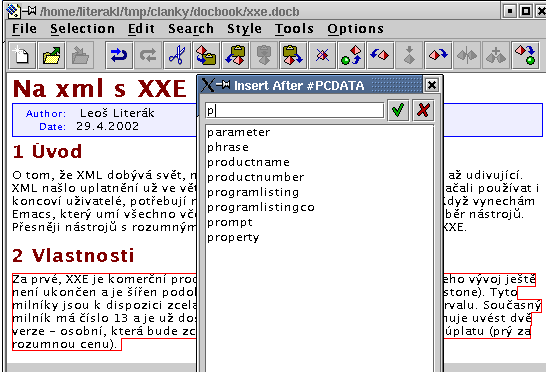Confirm insertion with green checkmark button

[x=398, y=111]
